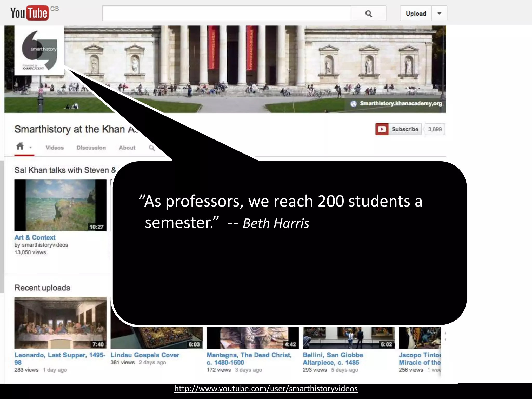Open the Upload dropdown arrow
The height and width of the screenshot is (399, 532).
439,14
